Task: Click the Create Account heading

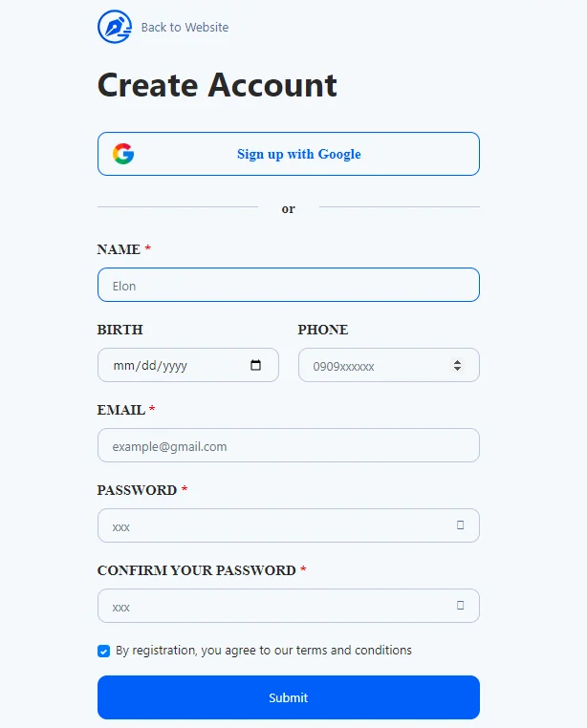Action: click(x=217, y=85)
